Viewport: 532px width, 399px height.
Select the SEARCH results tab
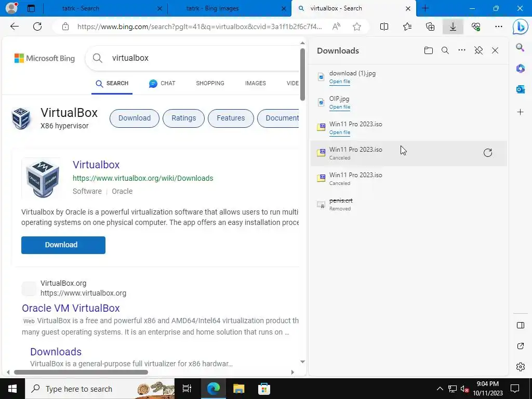pos(112,84)
